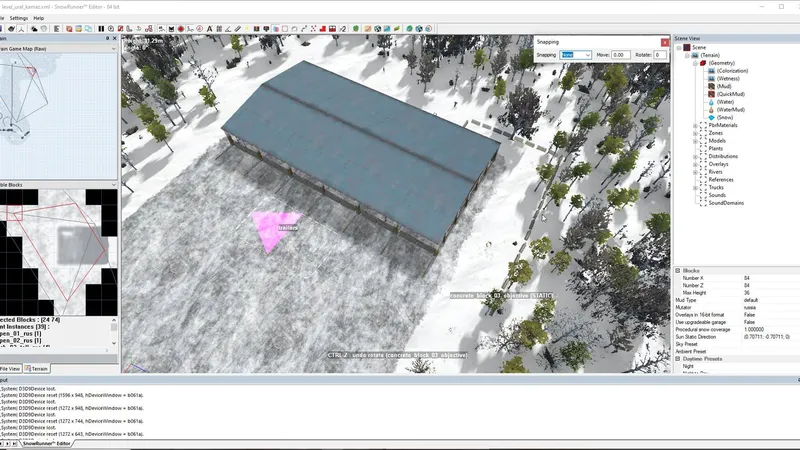Open the Snapping mode dropdown

tap(588, 55)
